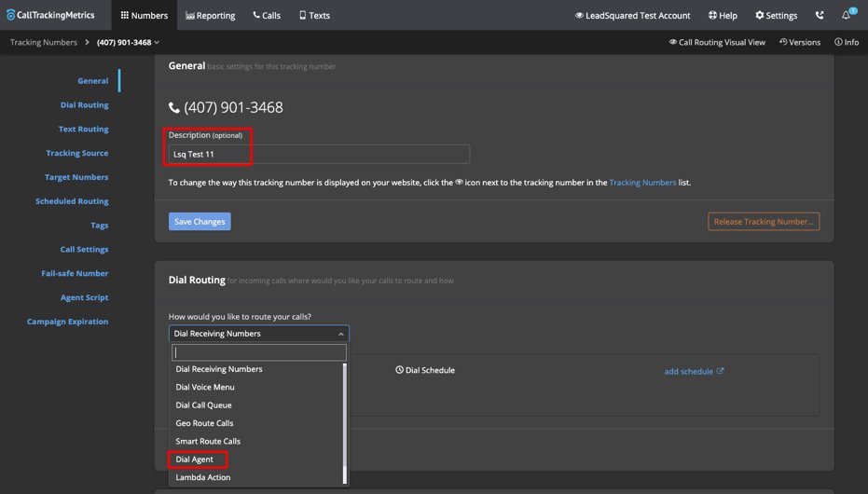This screenshot has width=868, height=494.
Task: Open Call Routing Visual View
Action: pyautogui.click(x=717, y=42)
